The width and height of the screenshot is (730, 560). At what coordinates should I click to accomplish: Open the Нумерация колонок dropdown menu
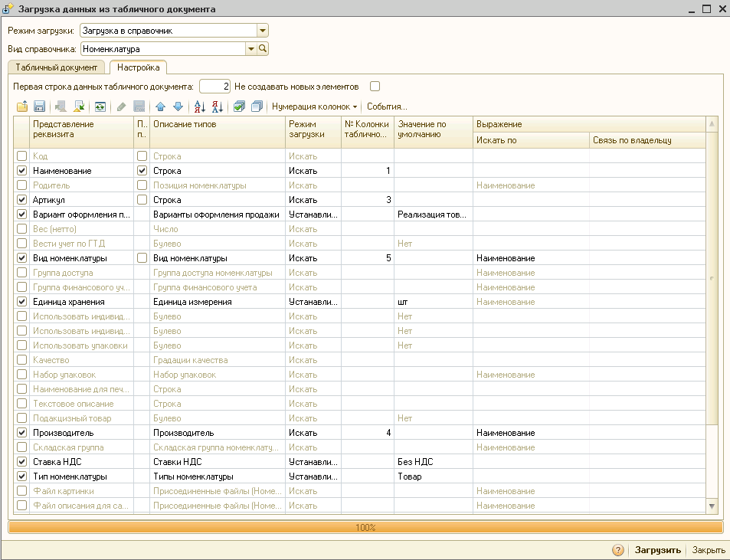click(x=315, y=106)
